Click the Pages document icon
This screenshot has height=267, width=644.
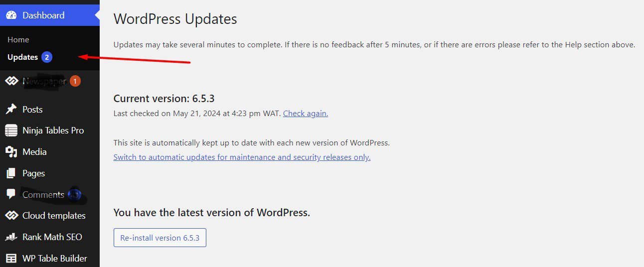[x=11, y=173]
